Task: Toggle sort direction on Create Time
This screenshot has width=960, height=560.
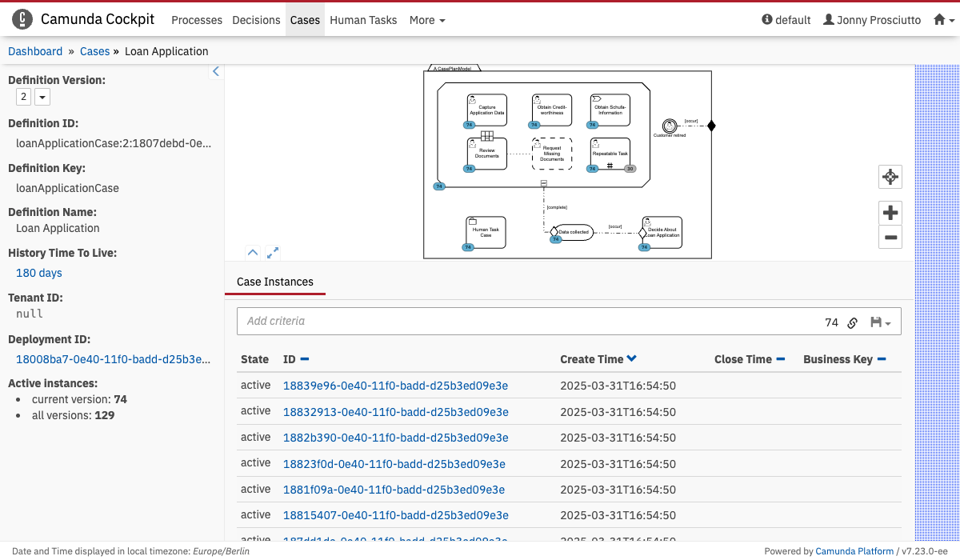Action: pos(631,359)
